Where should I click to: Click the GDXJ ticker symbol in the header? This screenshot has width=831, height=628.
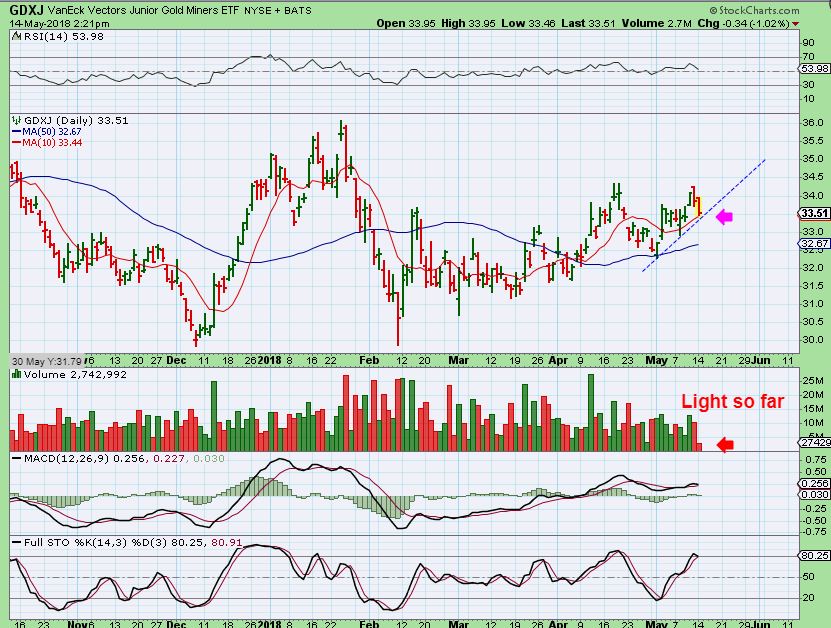[x=27, y=10]
